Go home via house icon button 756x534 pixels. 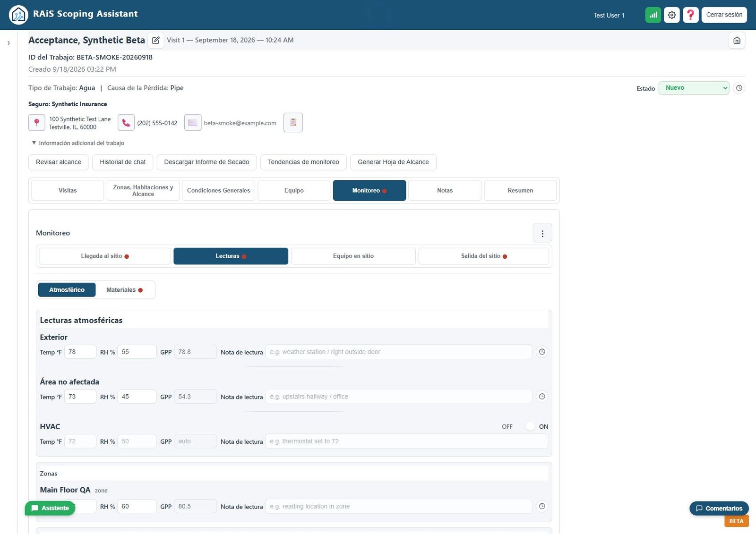tap(737, 40)
